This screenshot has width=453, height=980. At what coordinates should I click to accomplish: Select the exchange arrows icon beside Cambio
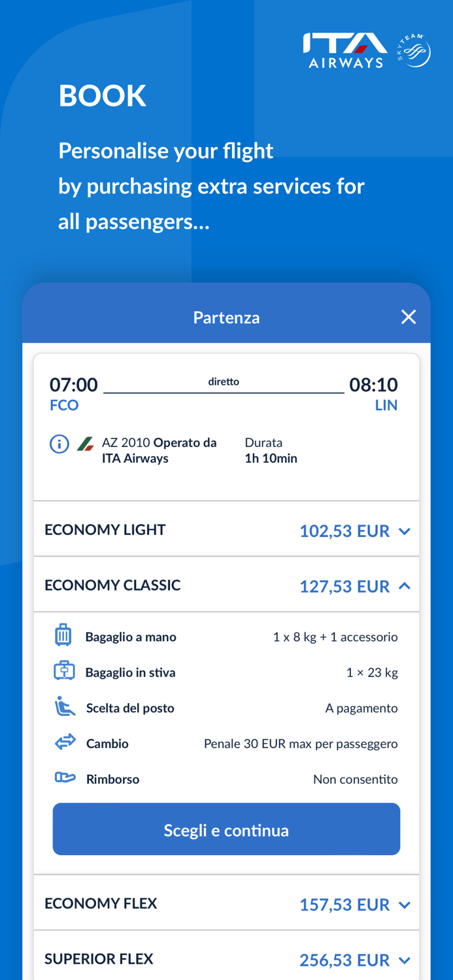pyautogui.click(x=63, y=742)
